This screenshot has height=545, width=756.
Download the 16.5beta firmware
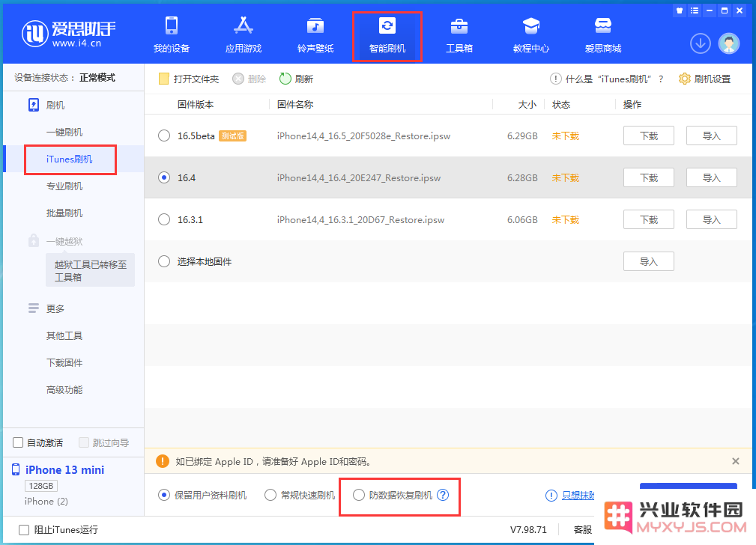649,136
